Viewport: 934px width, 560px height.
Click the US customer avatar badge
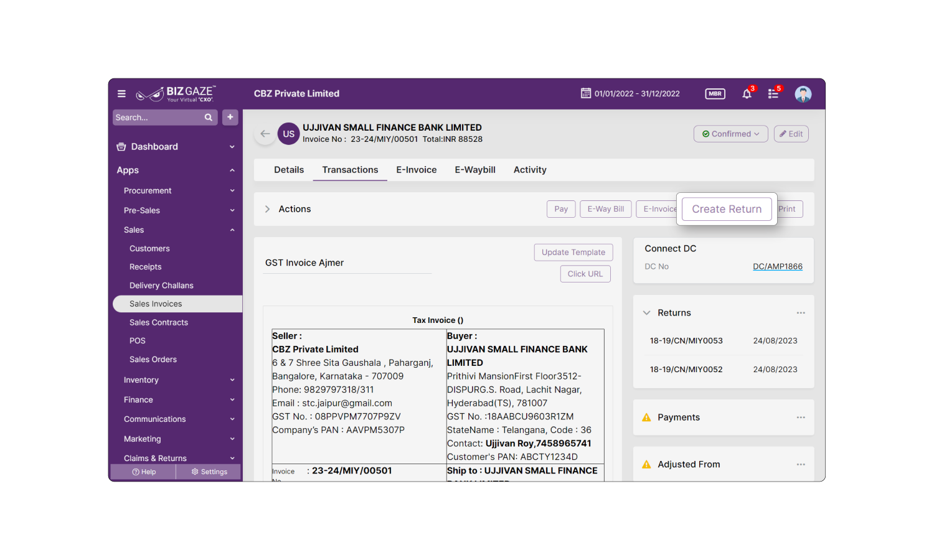[289, 134]
